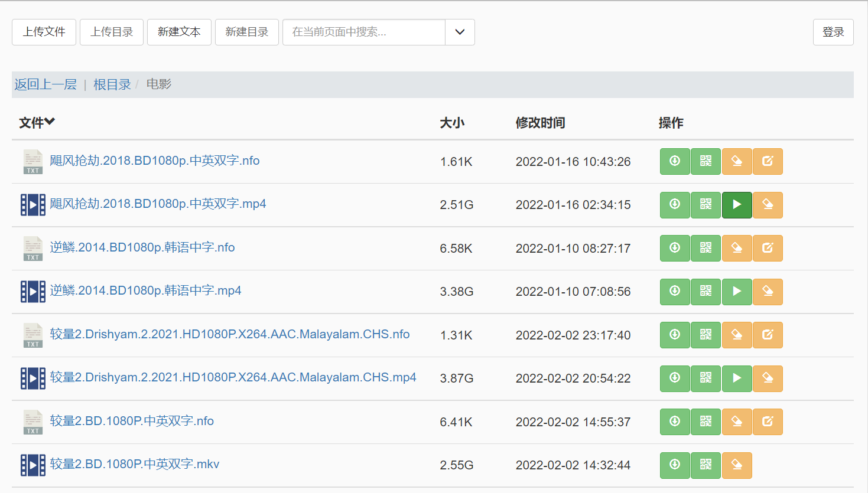Image resolution: width=868 pixels, height=493 pixels.
Task: Edit 逆鳞.2014 nfo file
Action: point(768,248)
